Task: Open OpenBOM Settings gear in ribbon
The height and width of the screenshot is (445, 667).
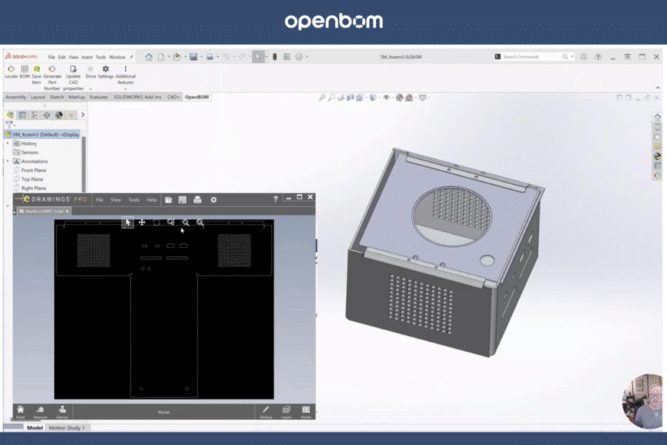Action: click(105, 70)
